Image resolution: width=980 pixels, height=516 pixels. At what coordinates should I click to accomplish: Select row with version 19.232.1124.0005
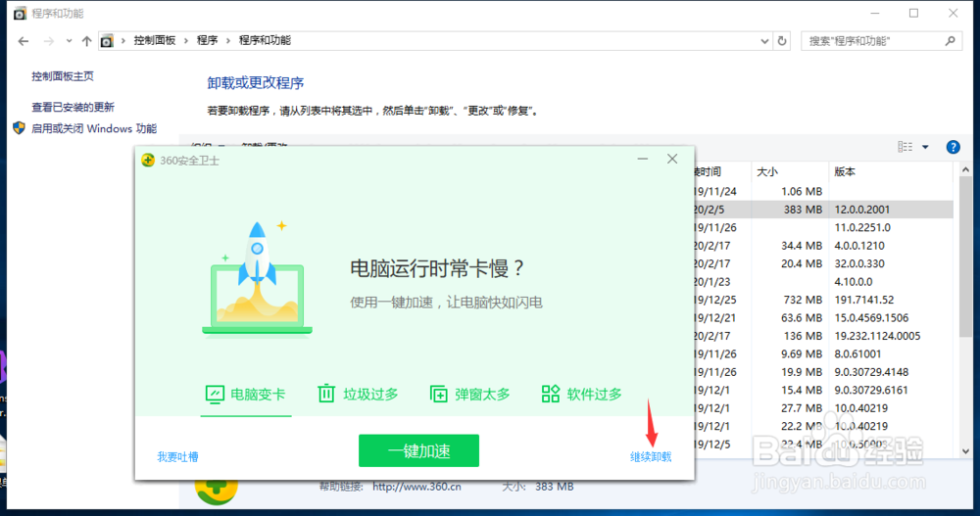pos(823,336)
